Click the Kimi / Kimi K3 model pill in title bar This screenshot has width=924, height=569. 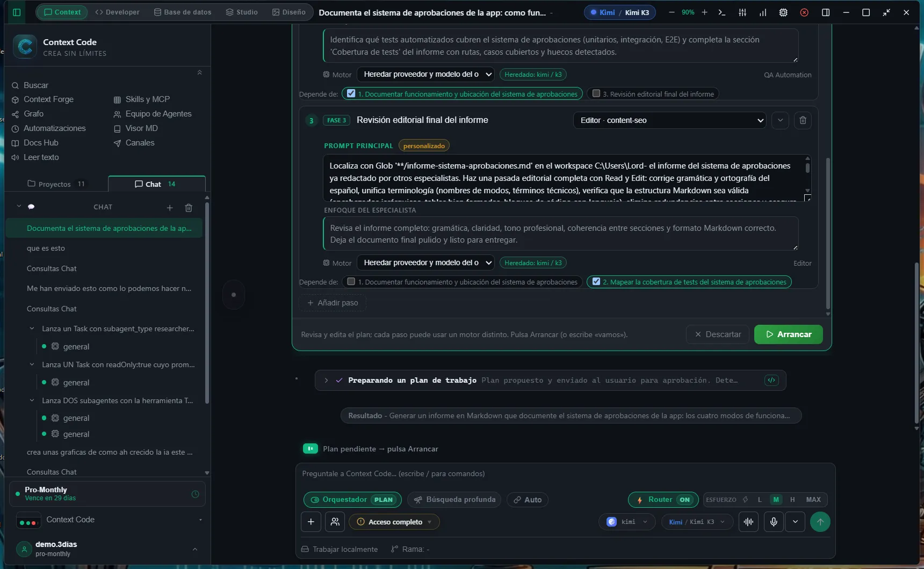click(620, 12)
